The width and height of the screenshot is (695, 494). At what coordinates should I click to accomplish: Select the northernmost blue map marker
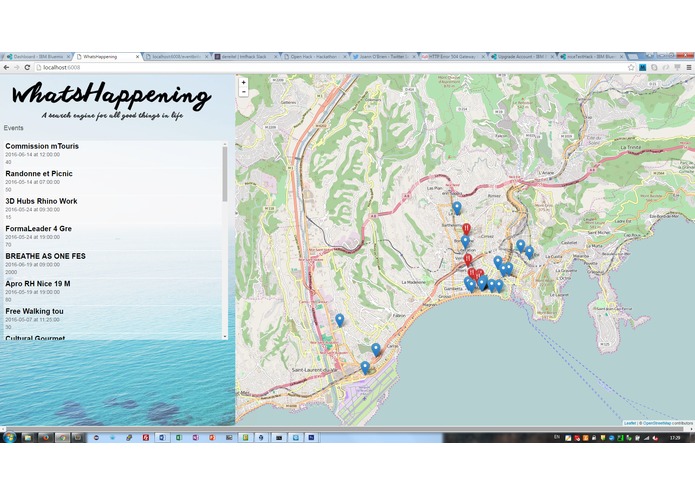[x=457, y=208]
